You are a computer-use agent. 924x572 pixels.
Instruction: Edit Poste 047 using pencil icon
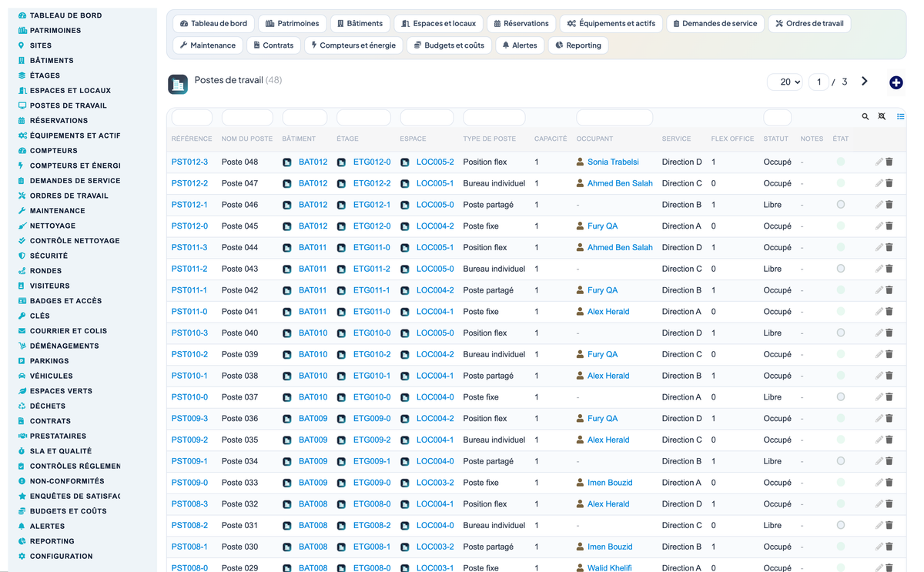tap(879, 183)
